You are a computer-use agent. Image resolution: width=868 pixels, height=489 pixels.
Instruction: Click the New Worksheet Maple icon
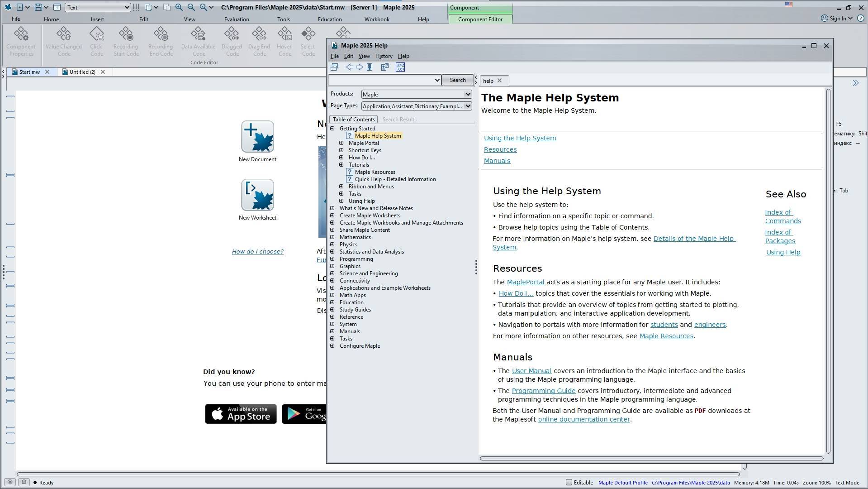pyautogui.click(x=257, y=195)
